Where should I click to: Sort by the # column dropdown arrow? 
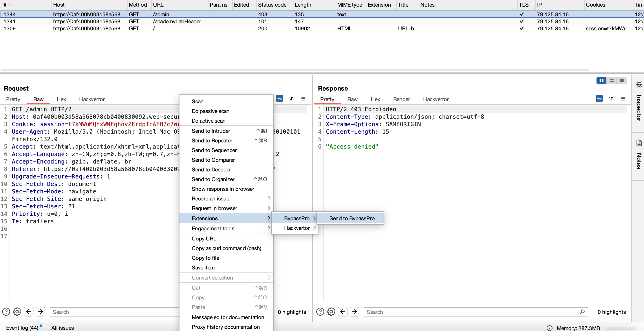10,4
